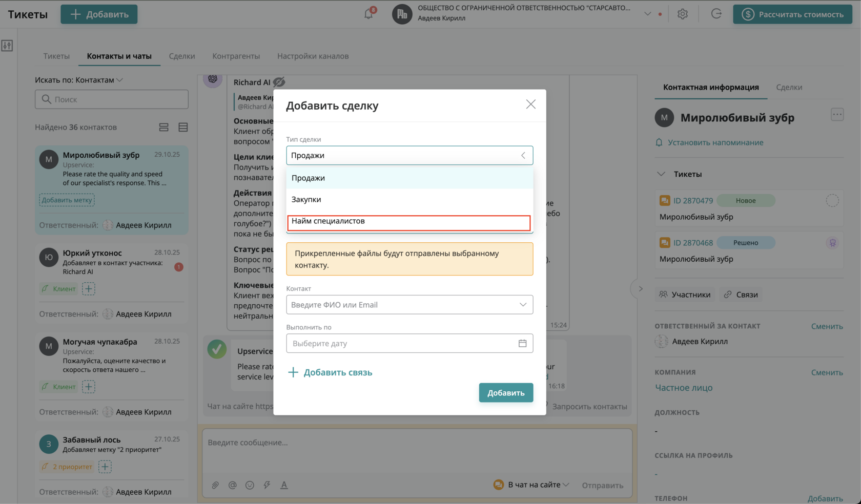Switch to the Сделки tab
Image resolution: width=861 pixels, height=504 pixels.
click(182, 56)
